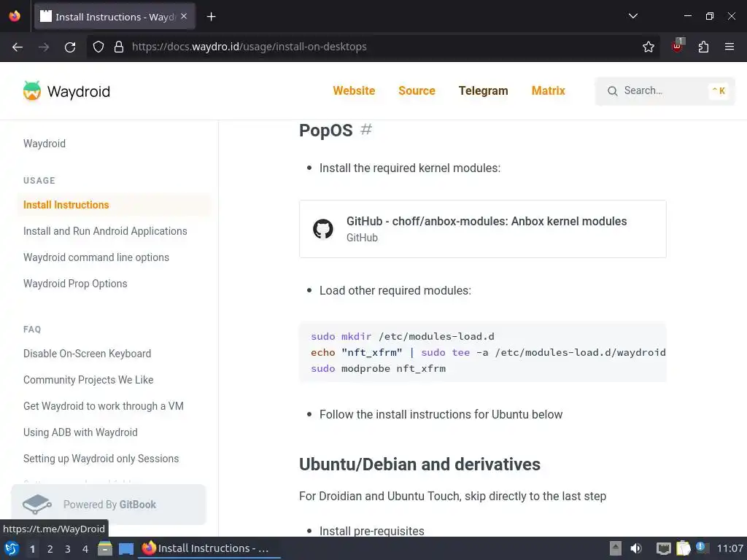Click the PopOS heading anchor hash
Screen dimensions: 747x560
366,129
